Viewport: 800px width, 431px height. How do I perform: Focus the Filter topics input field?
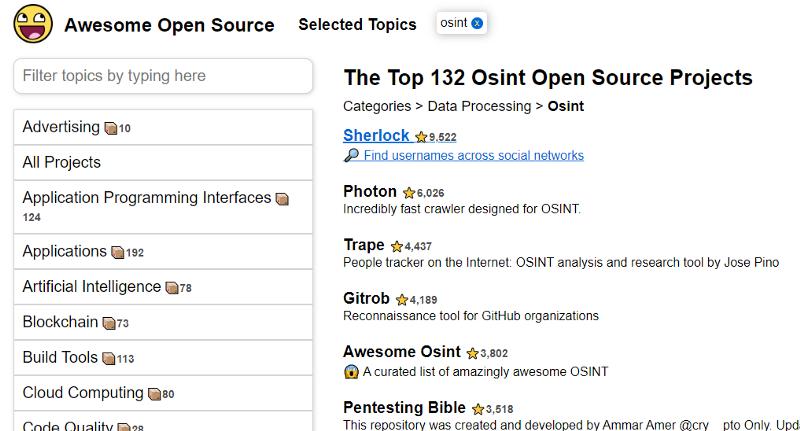[x=163, y=76]
